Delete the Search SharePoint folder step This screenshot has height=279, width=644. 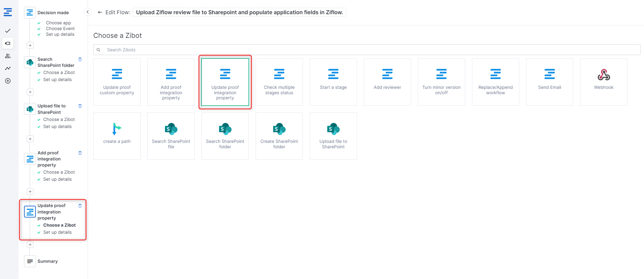pyautogui.click(x=80, y=59)
